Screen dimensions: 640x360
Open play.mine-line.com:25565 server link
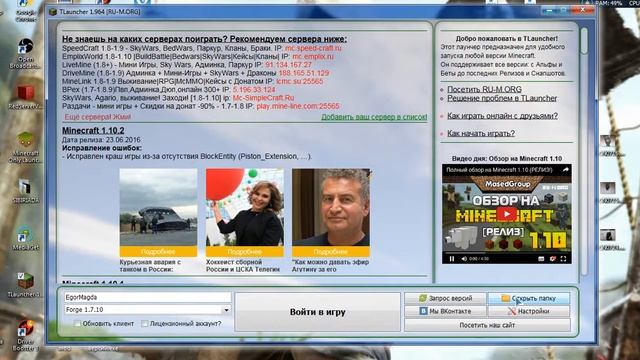point(298,106)
